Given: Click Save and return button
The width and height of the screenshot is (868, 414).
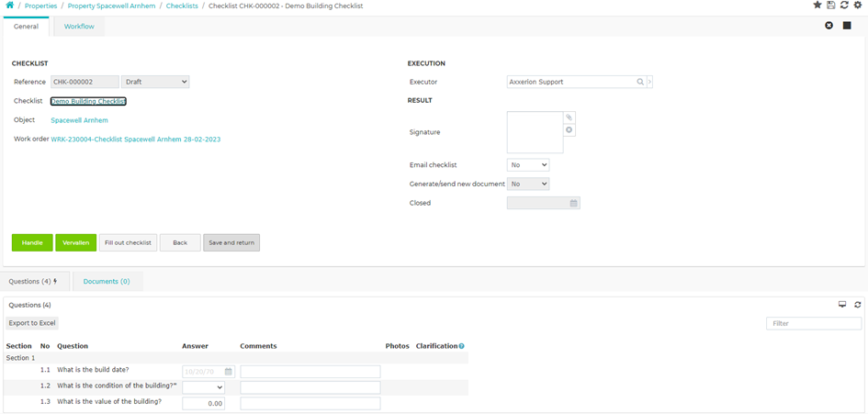Looking at the screenshot, I should [231, 243].
